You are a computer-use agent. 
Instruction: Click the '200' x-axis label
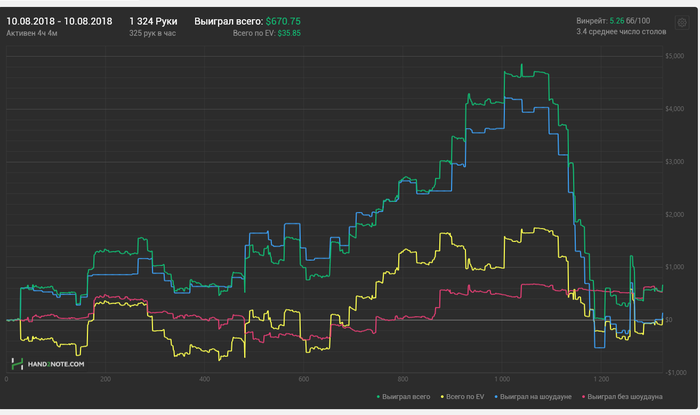pyautogui.click(x=105, y=379)
